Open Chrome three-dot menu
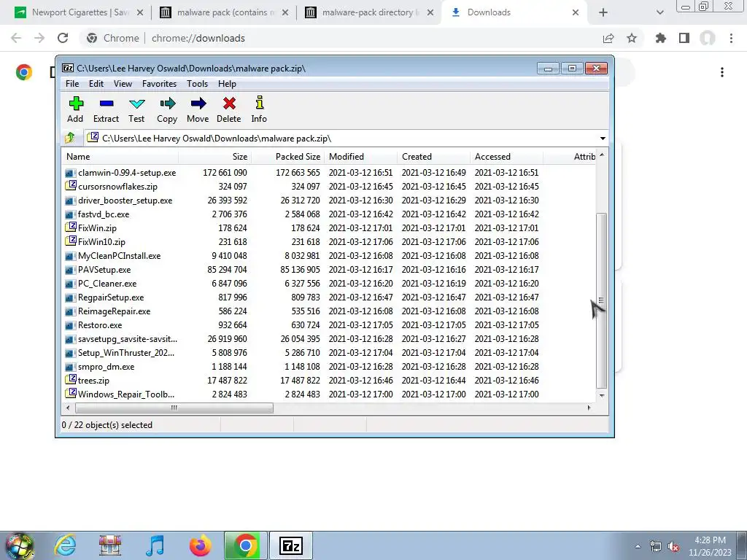The height and width of the screenshot is (560, 747). pyautogui.click(x=731, y=38)
